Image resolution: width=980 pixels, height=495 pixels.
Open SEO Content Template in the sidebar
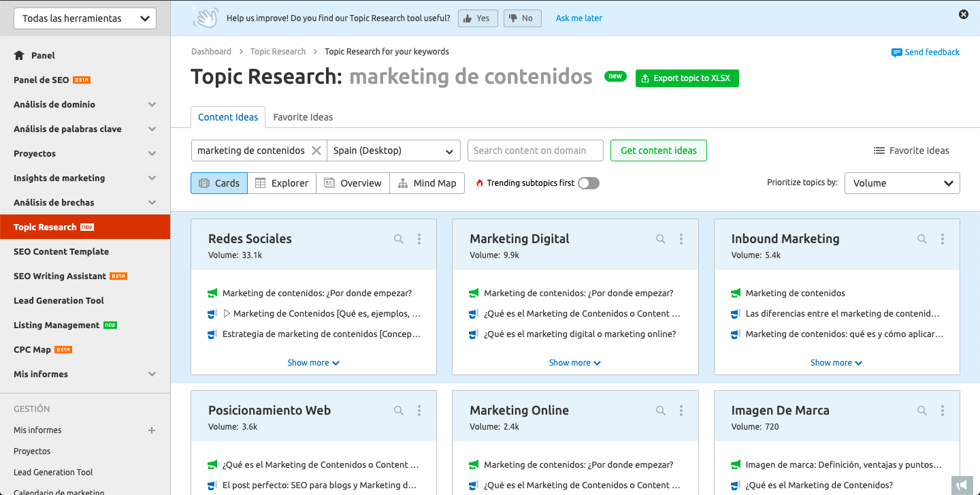pos(85,251)
